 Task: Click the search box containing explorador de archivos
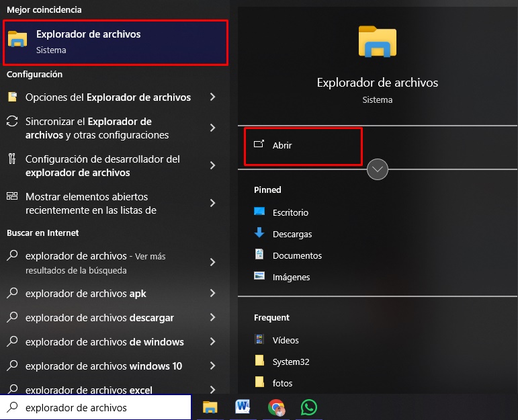click(95, 407)
